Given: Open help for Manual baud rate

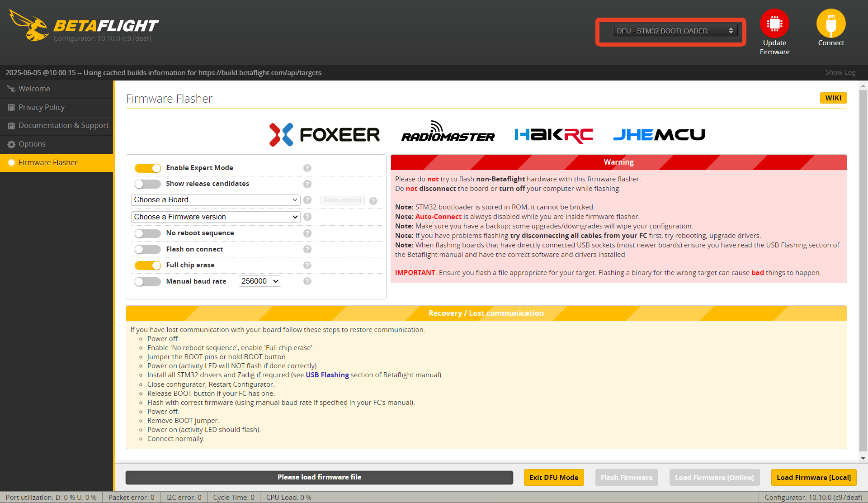Looking at the screenshot, I should [307, 281].
